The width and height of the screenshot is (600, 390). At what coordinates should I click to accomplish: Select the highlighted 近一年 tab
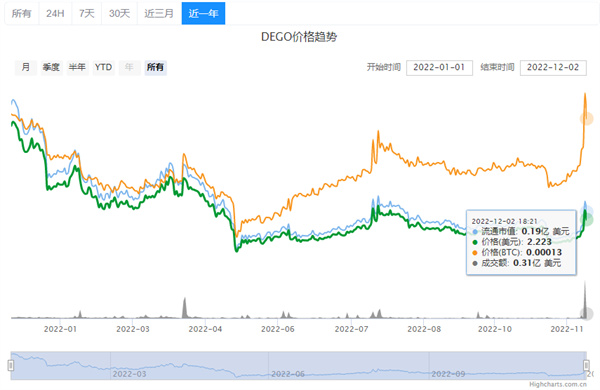(203, 13)
